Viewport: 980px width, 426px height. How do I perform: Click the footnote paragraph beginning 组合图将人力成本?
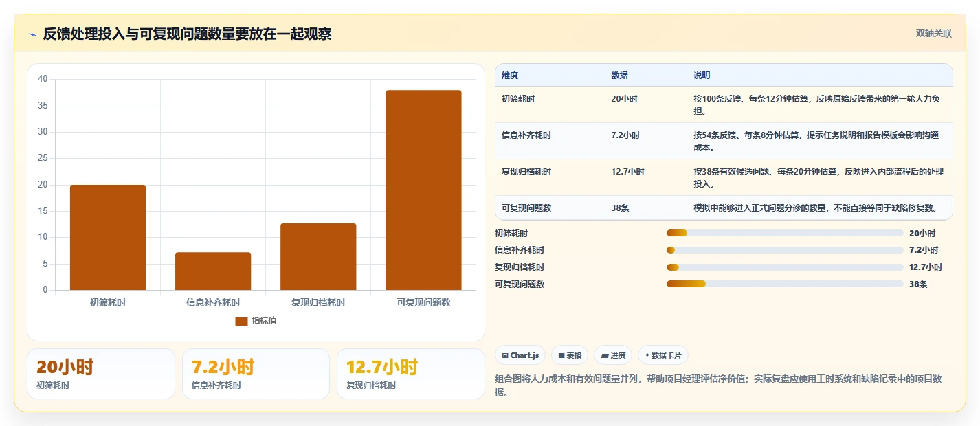coord(718,385)
